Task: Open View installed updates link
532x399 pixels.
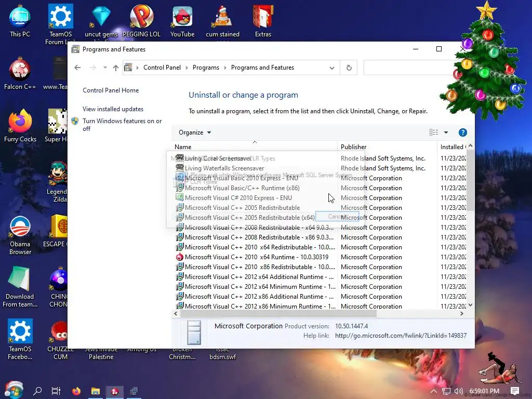Action: [113, 109]
